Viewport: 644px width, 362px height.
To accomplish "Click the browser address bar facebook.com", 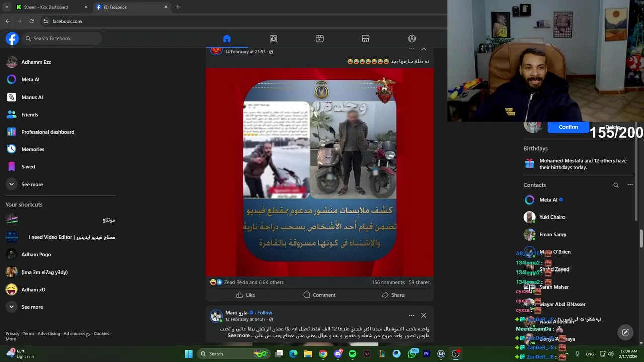I will click(67, 21).
